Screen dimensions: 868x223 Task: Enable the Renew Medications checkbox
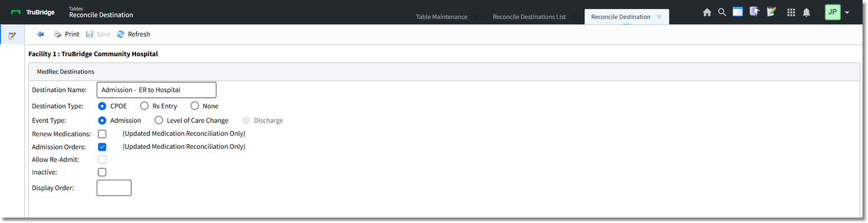[102, 134]
